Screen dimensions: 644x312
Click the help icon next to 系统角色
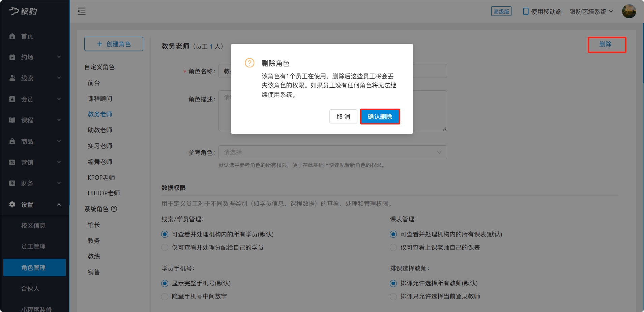[114, 209]
